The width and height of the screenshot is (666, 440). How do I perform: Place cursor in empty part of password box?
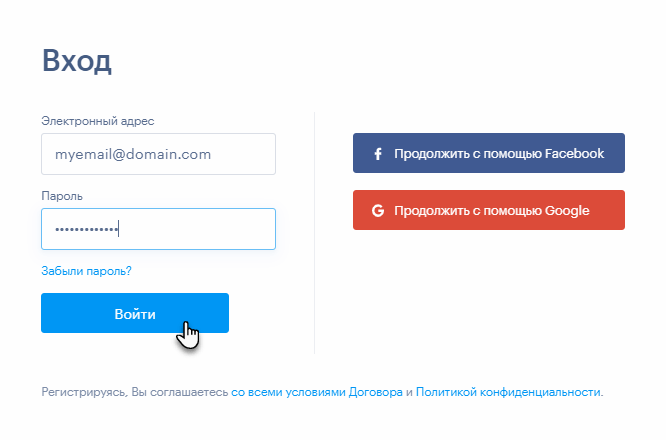[x=198, y=229]
